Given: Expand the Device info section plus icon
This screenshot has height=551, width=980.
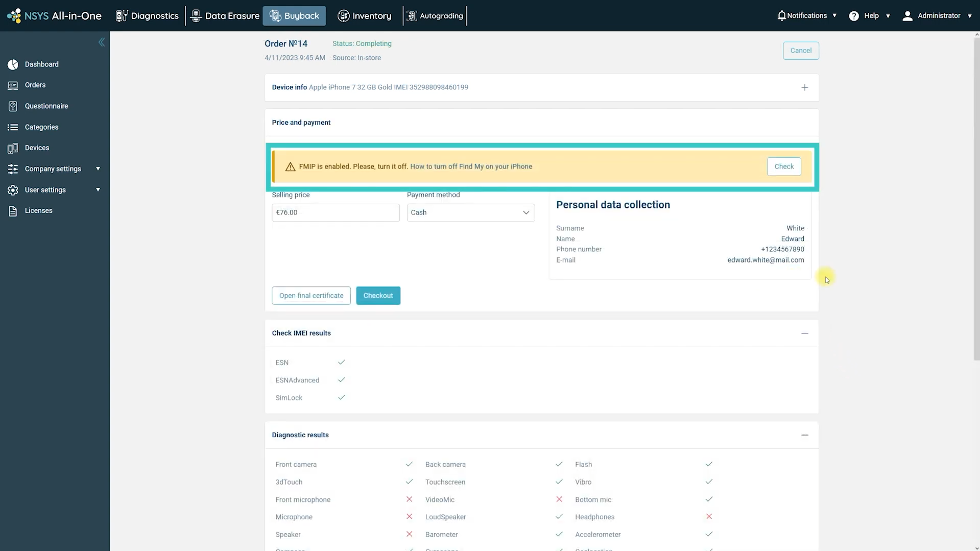Looking at the screenshot, I should (x=804, y=87).
